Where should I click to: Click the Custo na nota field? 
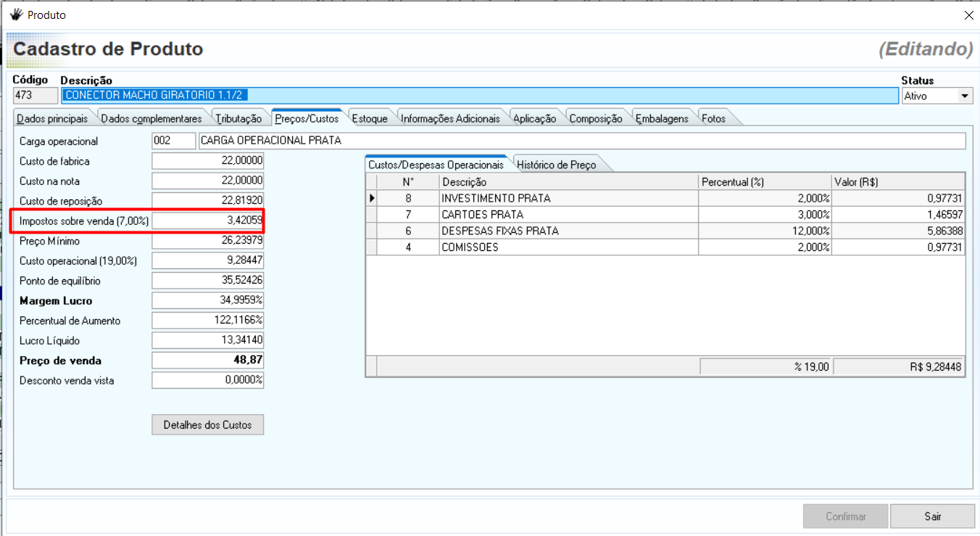(208, 181)
